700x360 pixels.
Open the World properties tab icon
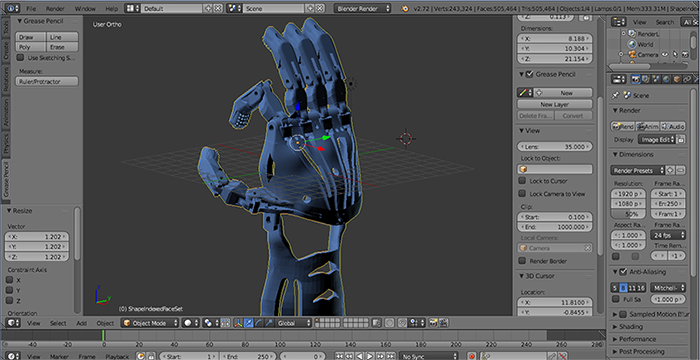pos(667,79)
